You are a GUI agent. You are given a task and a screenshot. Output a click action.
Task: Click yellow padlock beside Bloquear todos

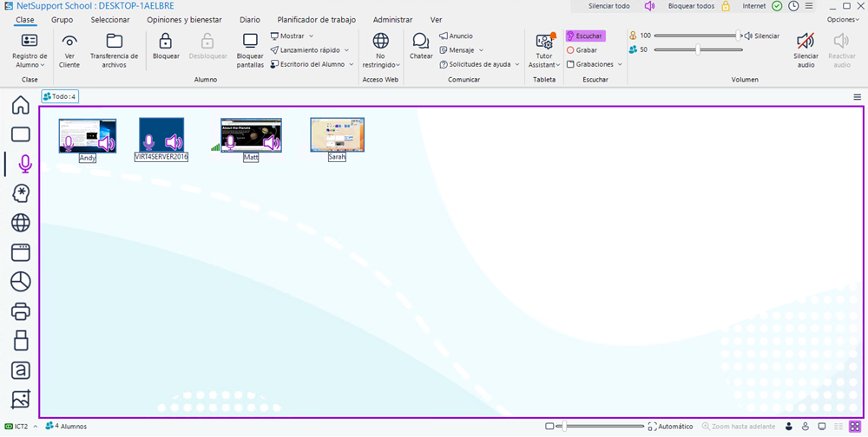click(726, 6)
